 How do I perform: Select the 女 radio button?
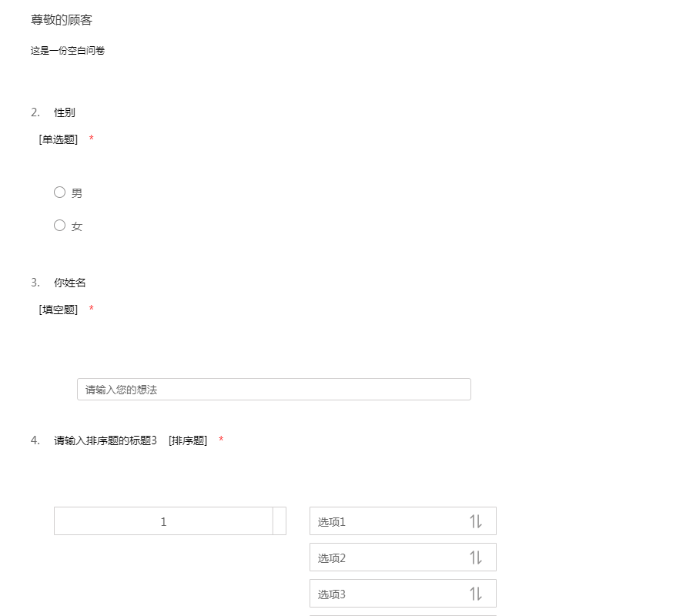point(59,226)
